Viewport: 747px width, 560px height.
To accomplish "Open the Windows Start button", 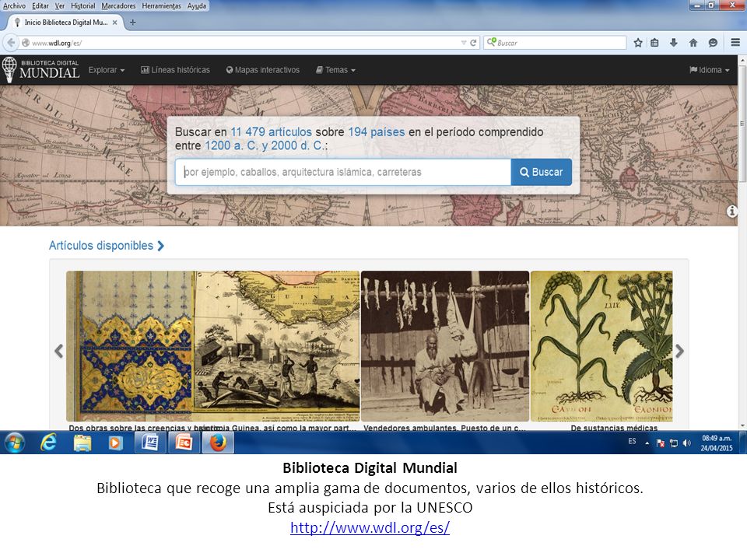I will [x=14, y=443].
